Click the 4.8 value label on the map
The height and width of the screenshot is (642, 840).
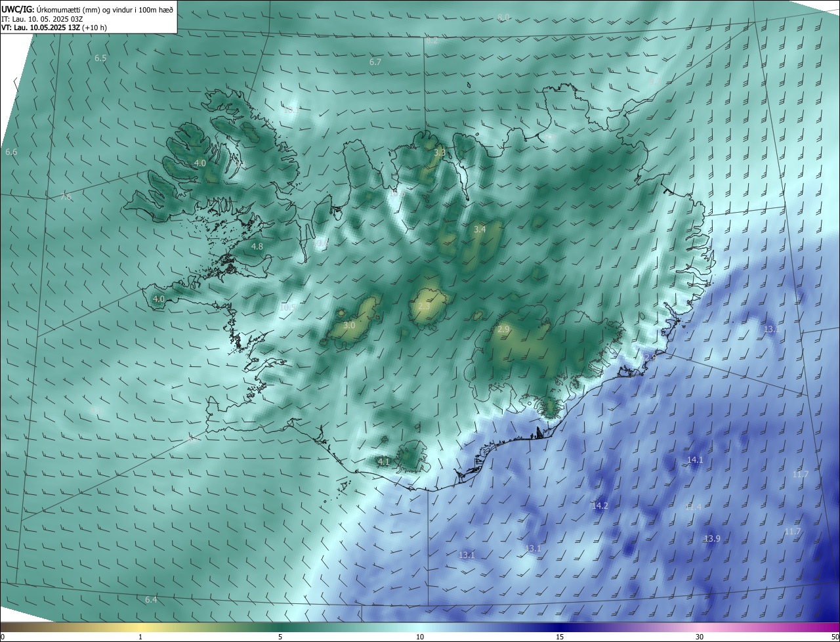tap(257, 247)
